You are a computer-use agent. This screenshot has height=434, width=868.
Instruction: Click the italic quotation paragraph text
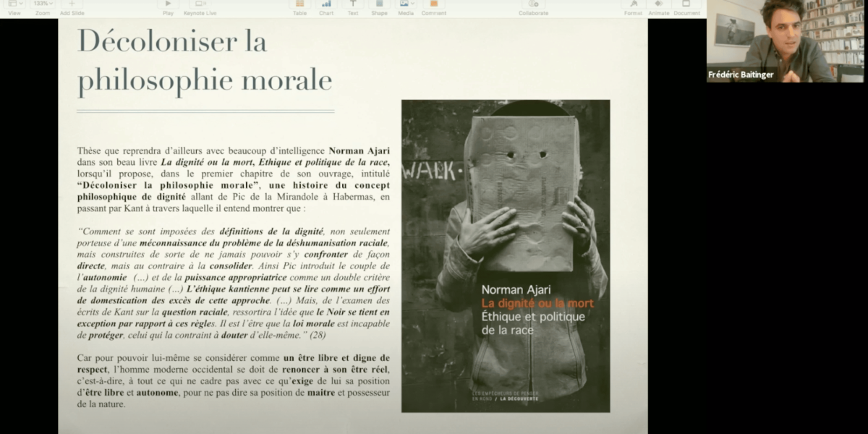click(234, 282)
